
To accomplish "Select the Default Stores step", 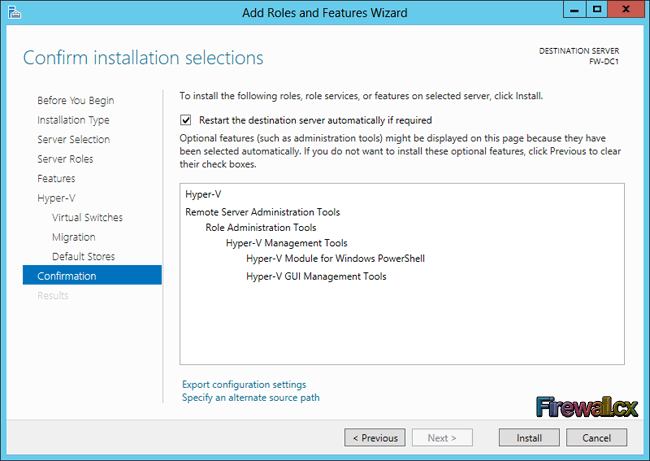I will point(83,256).
